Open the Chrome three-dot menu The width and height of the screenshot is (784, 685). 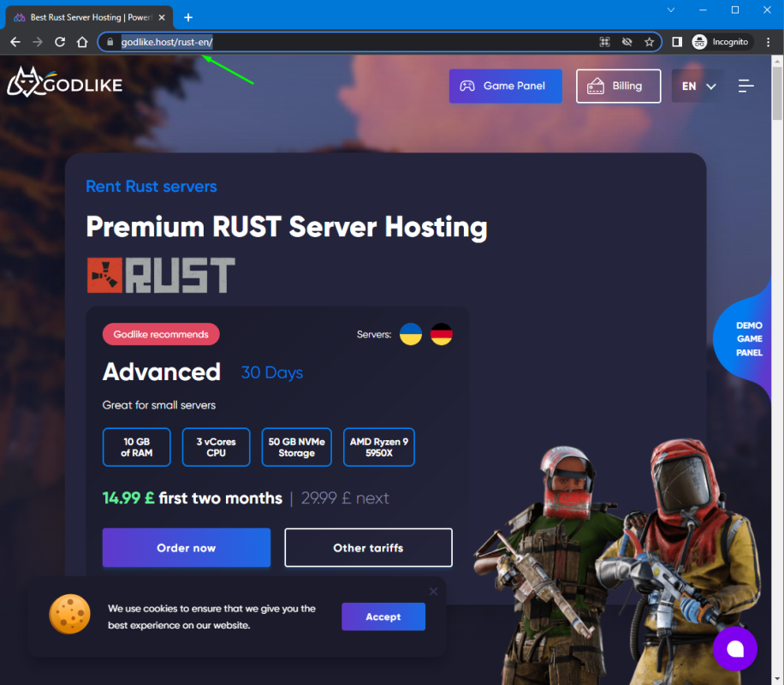click(769, 42)
